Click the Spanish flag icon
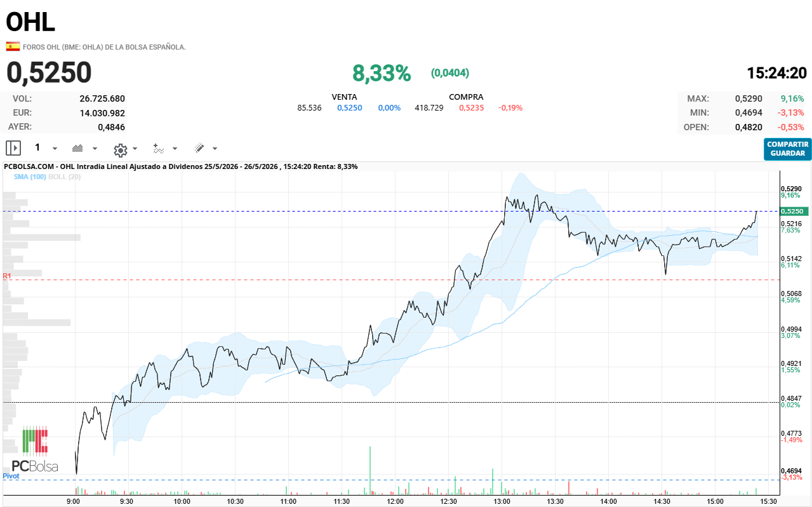The height and width of the screenshot is (507, 812). [x=13, y=46]
